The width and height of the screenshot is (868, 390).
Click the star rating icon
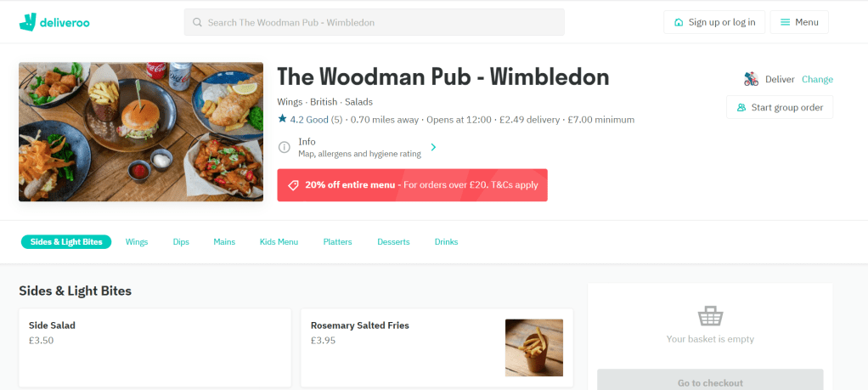click(282, 119)
